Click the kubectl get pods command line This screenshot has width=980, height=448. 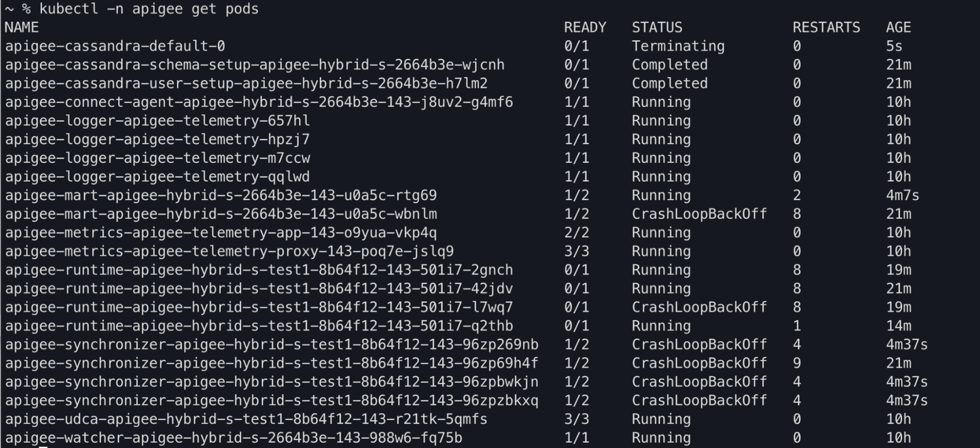click(149, 9)
